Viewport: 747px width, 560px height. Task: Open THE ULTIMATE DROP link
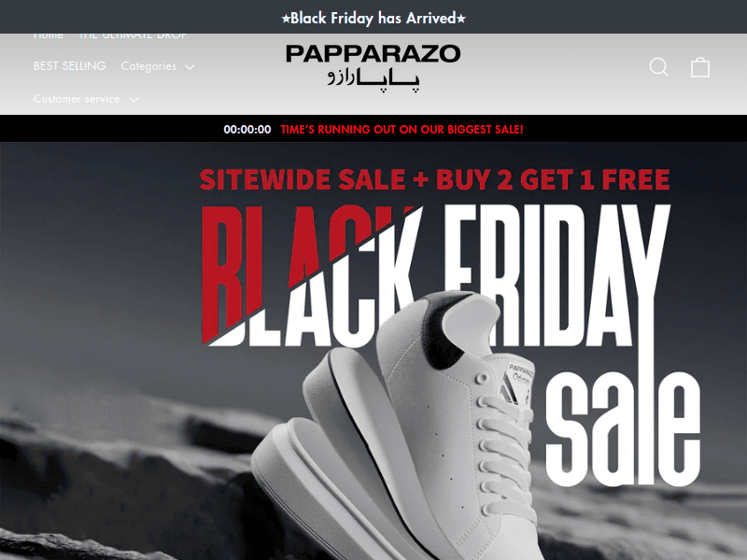[x=133, y=36]
